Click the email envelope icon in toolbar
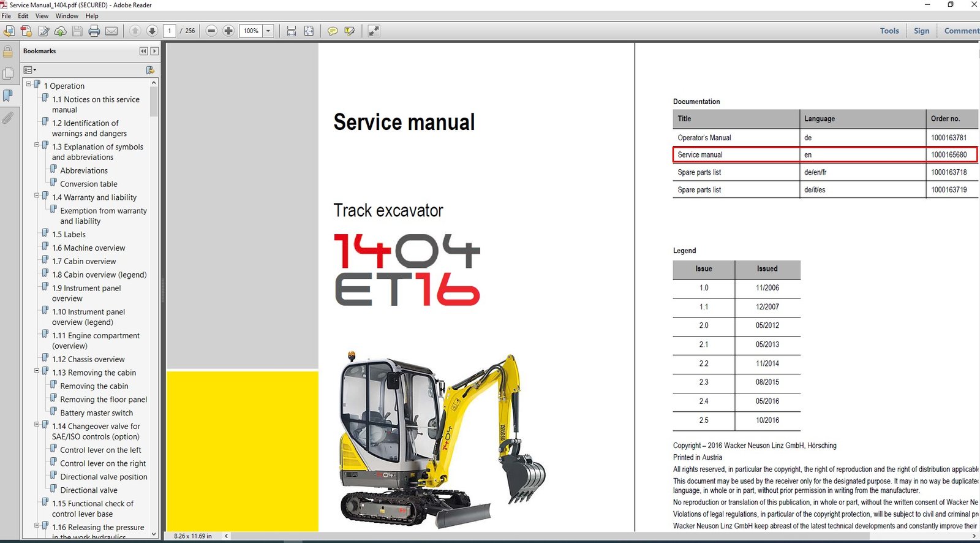 tap(111, 31)
